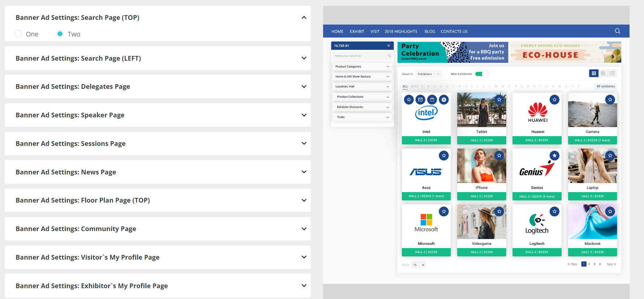
Task: Click the envelope icon on the Intel card
Action: 420,100
